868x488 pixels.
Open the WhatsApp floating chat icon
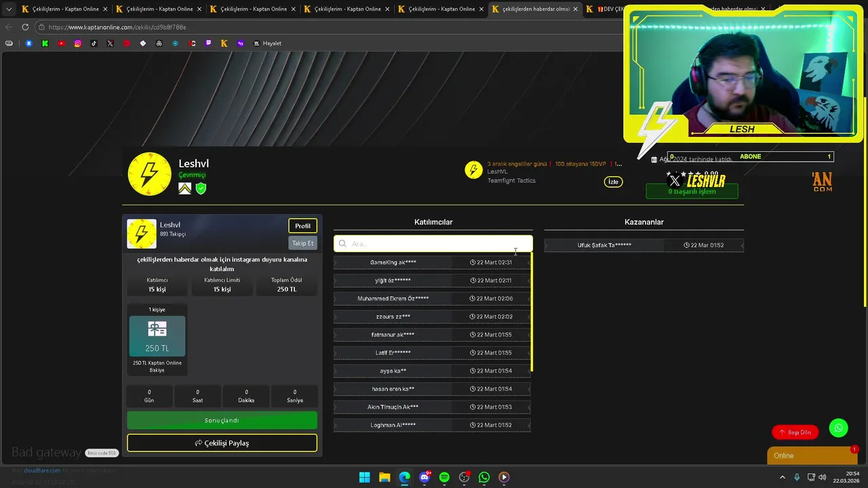839,428
